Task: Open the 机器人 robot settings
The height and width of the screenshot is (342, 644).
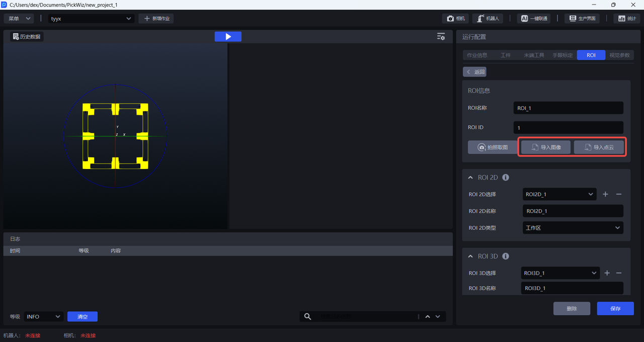Action: point(488,19)
